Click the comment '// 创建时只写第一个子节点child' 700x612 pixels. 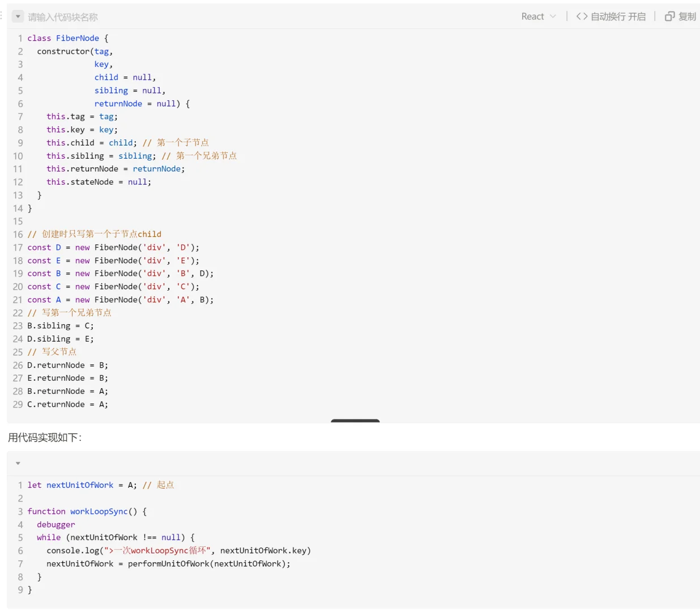95,234
